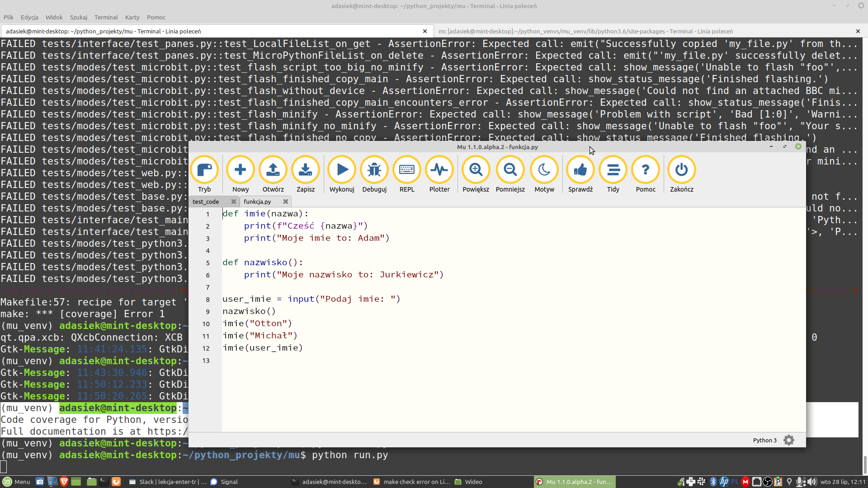Open the Wideo folder from taskbar
Screen dimensions: 868x488
pyautogui.click(x=469, y=482)
